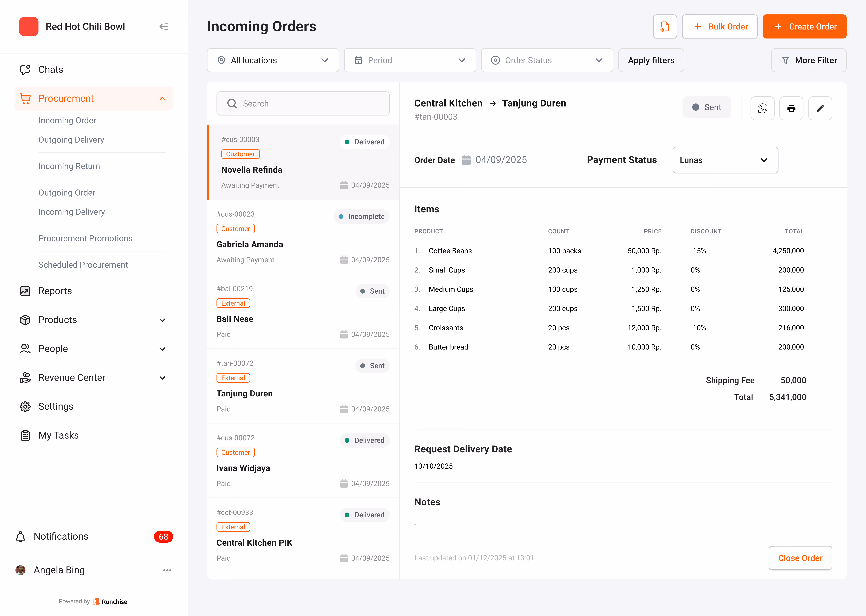Open the three-dot menu next to Angela Bing
The width and height of the screenshot is (866, 616).
click(167, 570)
